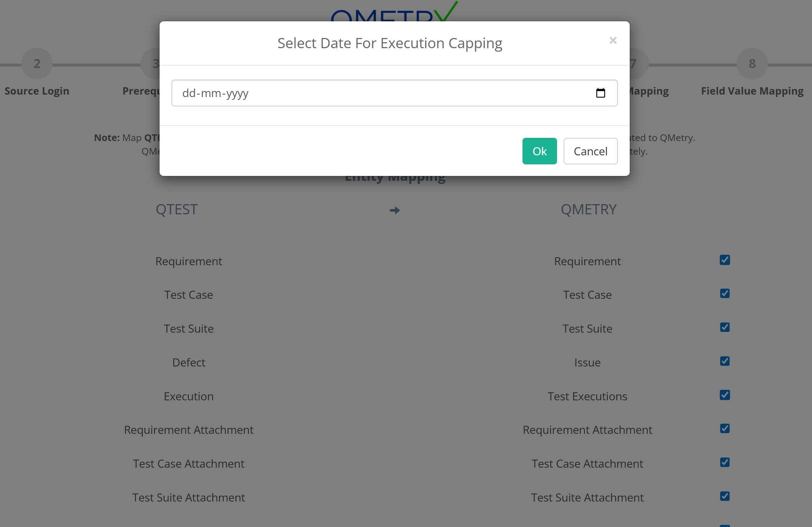This screenshot has height=527, width=812.
Task: Select Test Suite Attachment label in QMETRY column
Action: tap(587, 497)
